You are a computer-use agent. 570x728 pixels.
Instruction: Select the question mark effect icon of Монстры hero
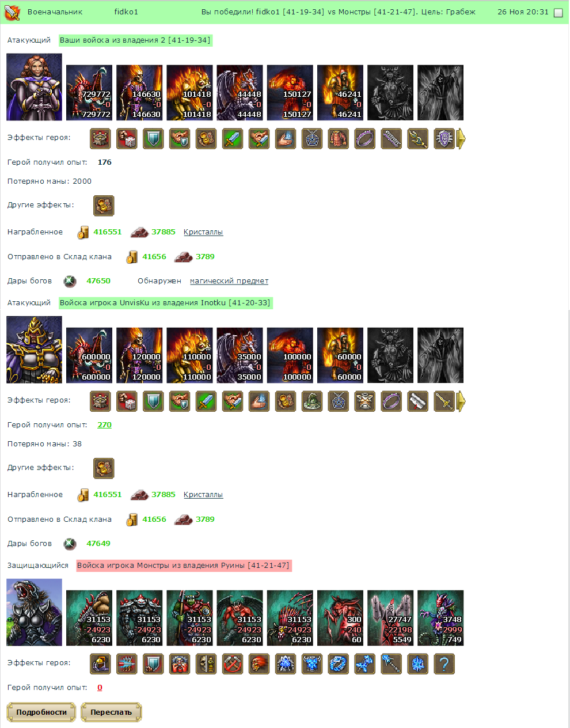[444, 664]
